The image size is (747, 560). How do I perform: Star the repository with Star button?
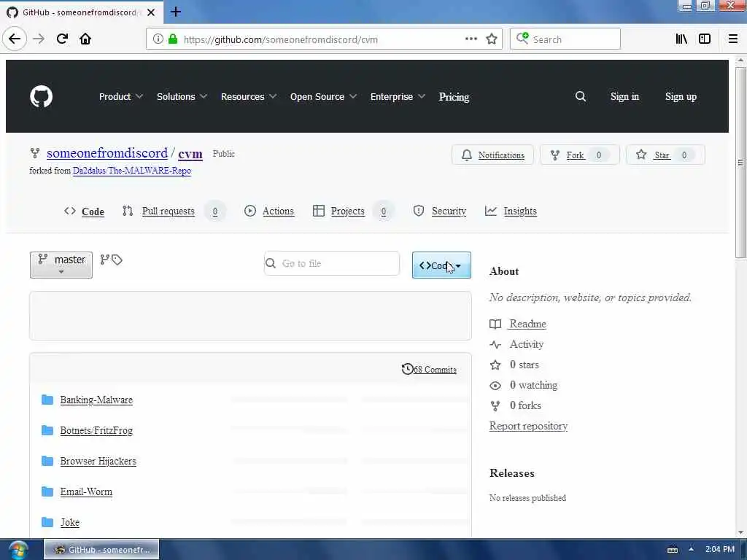(665, 155)
